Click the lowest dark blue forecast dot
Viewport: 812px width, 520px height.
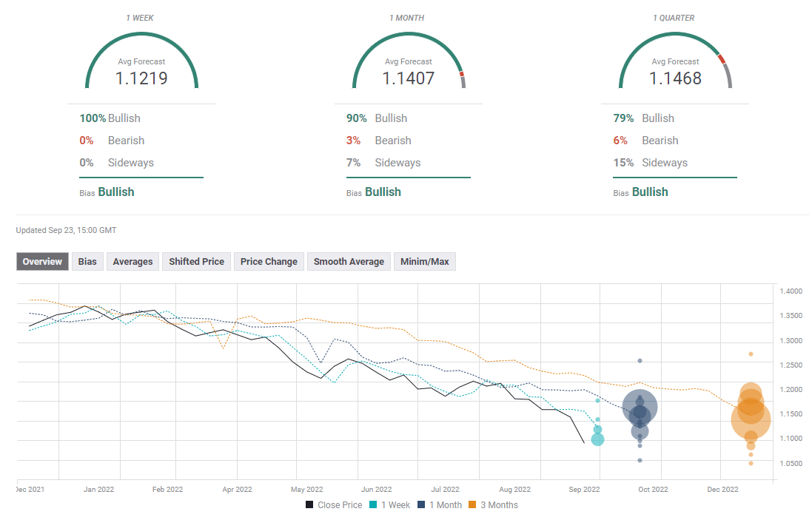pos(640,460)
